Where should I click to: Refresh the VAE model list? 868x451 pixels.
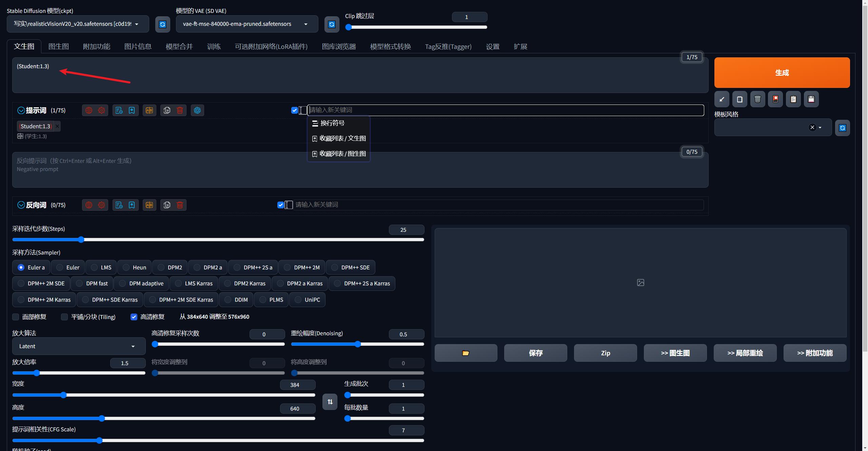pyautogui.click(x=332, y=24)
